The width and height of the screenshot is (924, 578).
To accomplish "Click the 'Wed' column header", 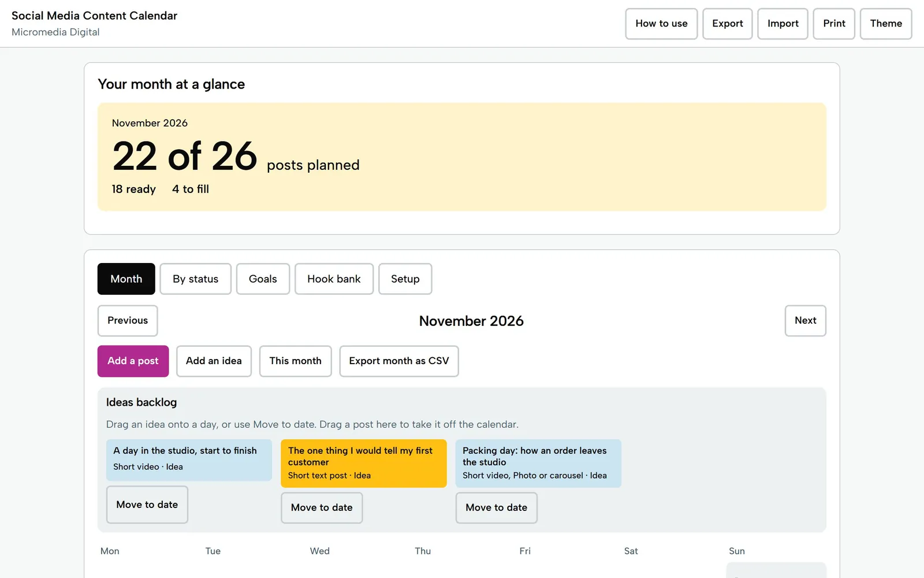I will pos(320,551).
